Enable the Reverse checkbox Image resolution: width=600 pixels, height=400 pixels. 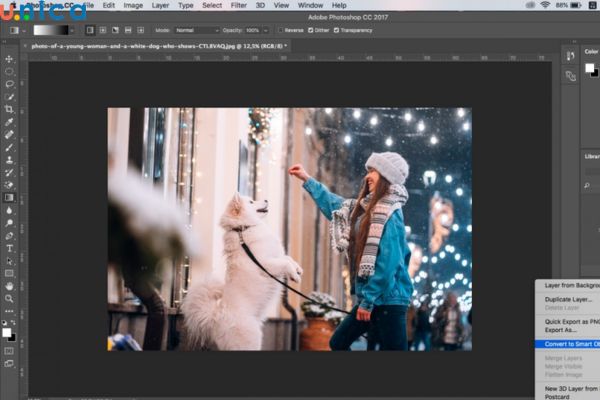(x=280, y=30)
